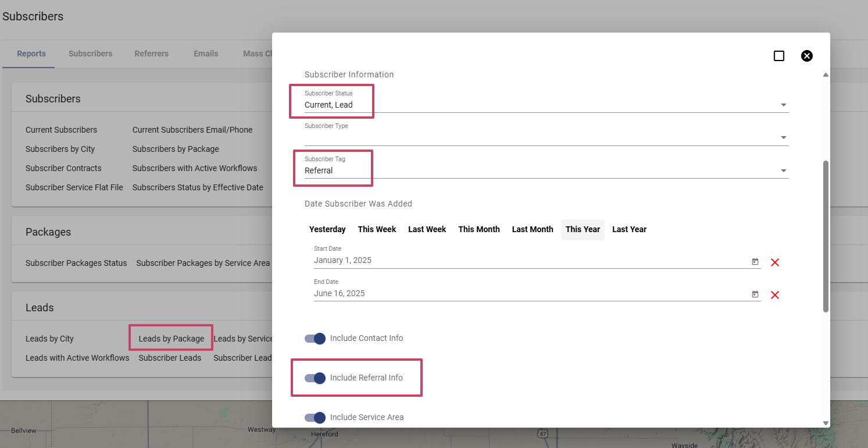Open the Start Date calendar picker
Image resolution: width=868 pixels, height=448 pixels.
click(755, 262)
